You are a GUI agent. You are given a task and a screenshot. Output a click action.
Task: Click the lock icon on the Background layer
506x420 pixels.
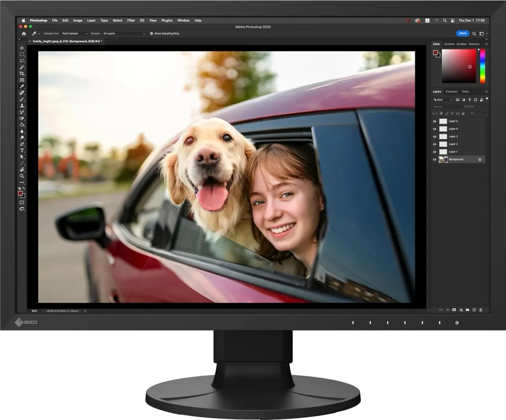point(480,160)
